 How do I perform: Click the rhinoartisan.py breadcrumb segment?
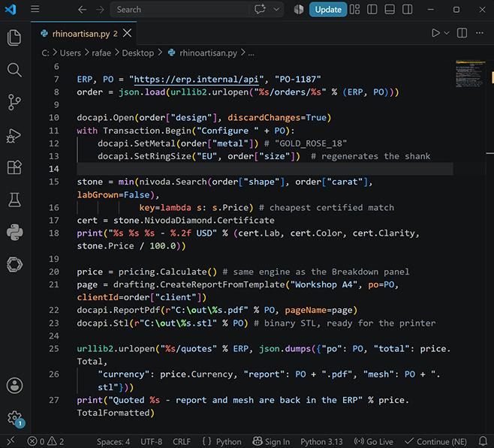208,53
